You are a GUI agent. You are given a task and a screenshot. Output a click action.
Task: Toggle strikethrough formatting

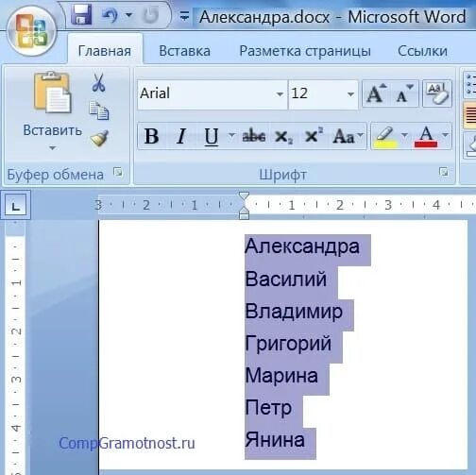point(254,136)
